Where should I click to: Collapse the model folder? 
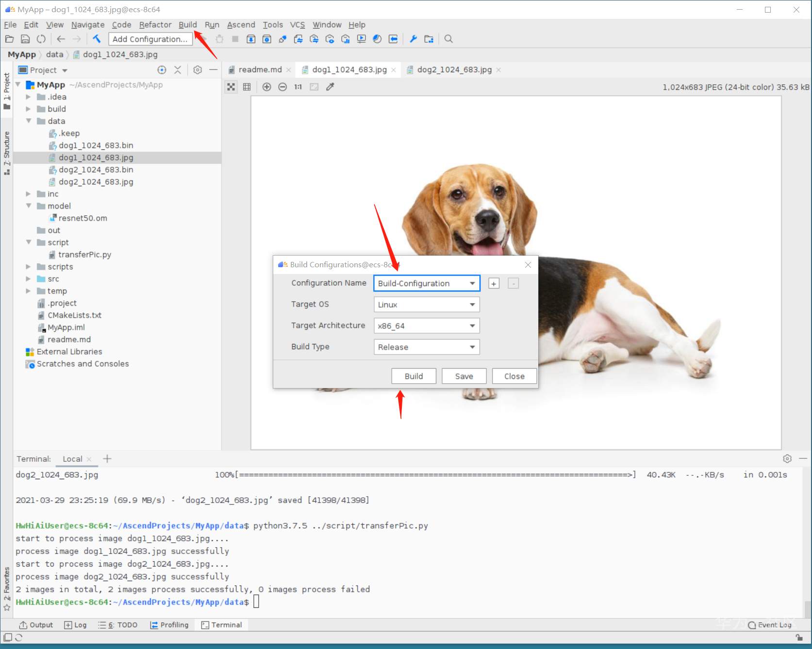[29, 206]
